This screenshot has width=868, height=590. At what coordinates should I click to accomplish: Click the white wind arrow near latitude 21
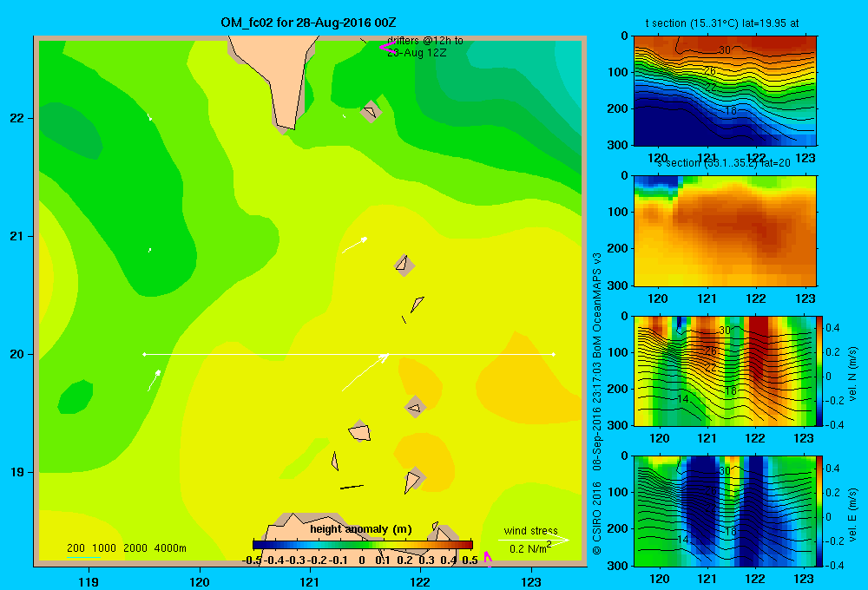tap(354, 246)
